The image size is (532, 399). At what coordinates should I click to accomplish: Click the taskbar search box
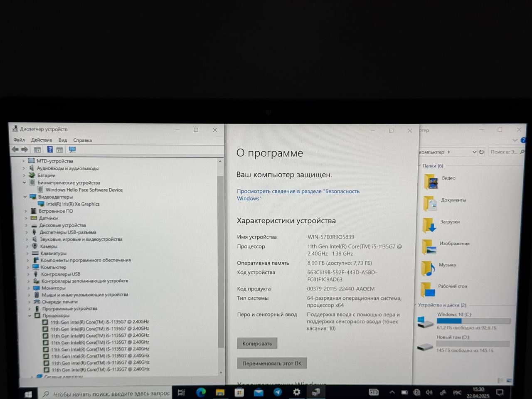(105, 394)
